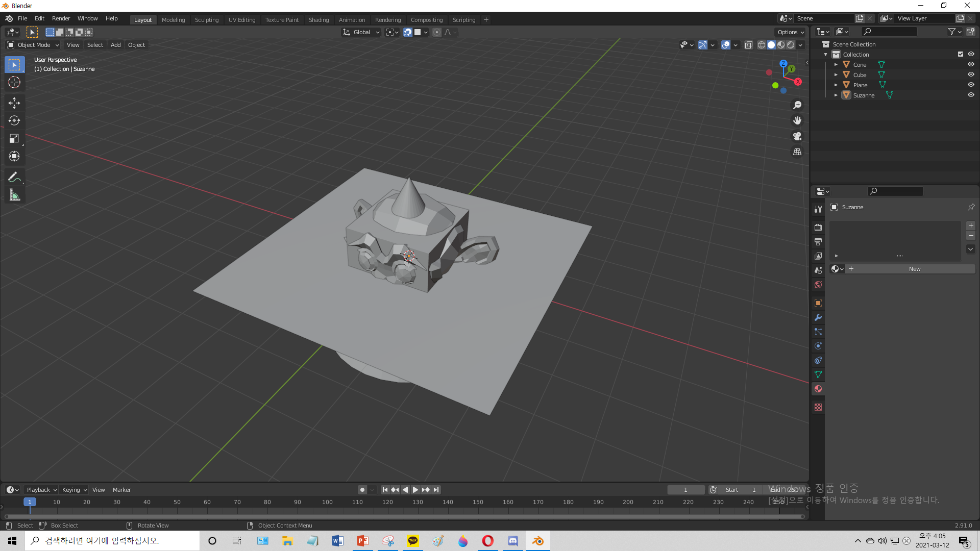Hide Suzanne using its eye icon

[971, 95]
